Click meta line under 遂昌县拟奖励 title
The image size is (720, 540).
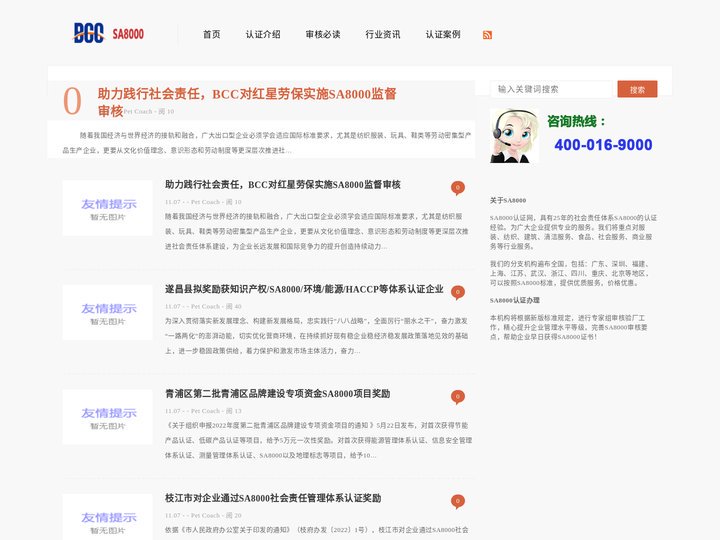(203, 306)
